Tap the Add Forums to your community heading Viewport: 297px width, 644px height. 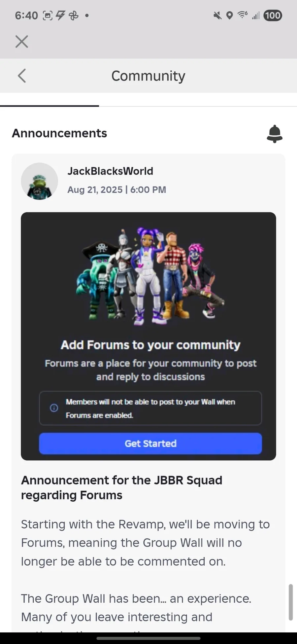pyautogui.click(x=150, y=345)
